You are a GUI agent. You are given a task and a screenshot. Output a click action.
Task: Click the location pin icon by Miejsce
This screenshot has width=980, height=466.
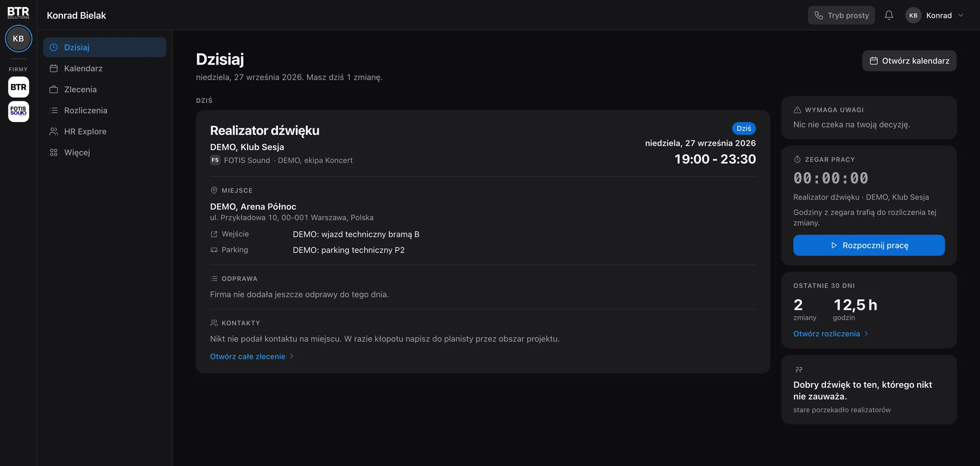pos(214,190)
